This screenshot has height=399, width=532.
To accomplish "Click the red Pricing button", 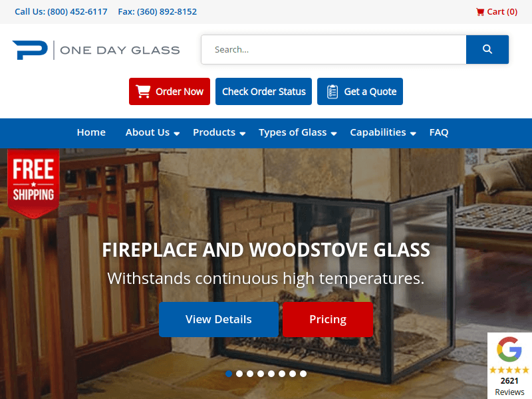I will pos(328,319).
